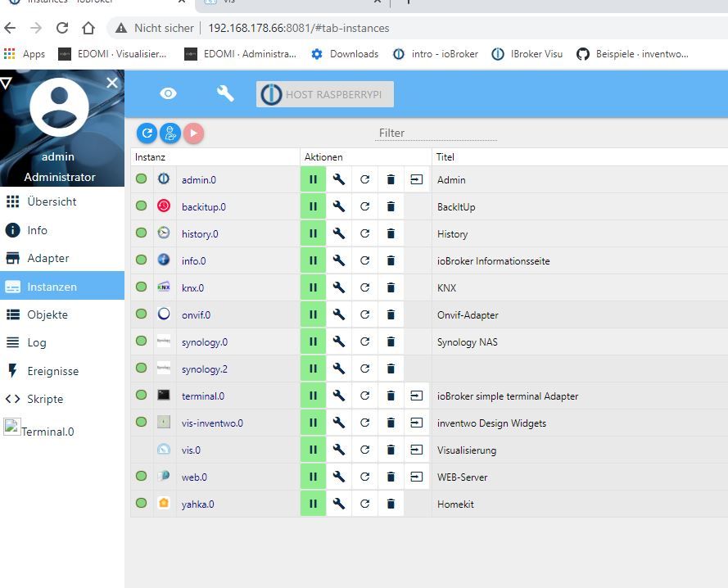Open vis.0 web link icon
This screenshot has width=728, height=588.
click(x=417, y=450)
